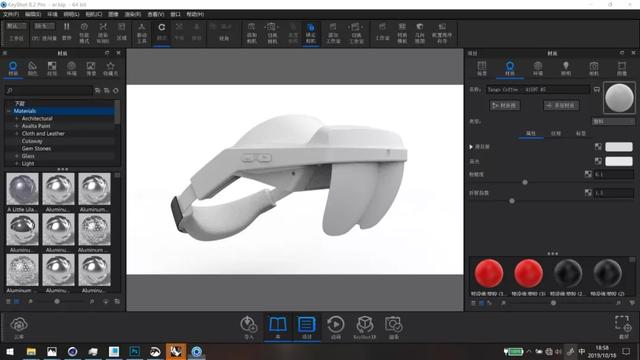Toggle the Lock Camera button

click(x=311, y=33)
